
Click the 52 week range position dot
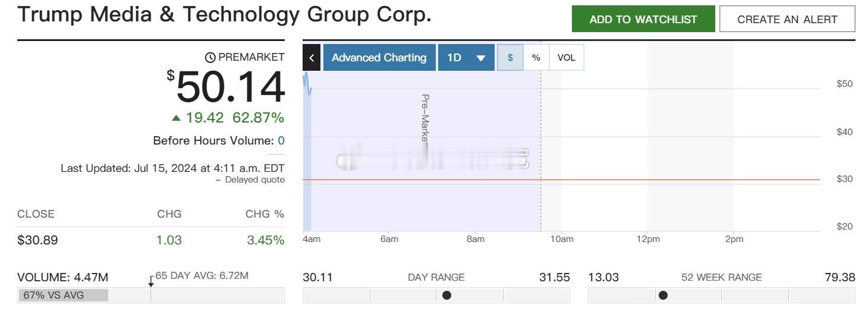click(x=663, y=296)
